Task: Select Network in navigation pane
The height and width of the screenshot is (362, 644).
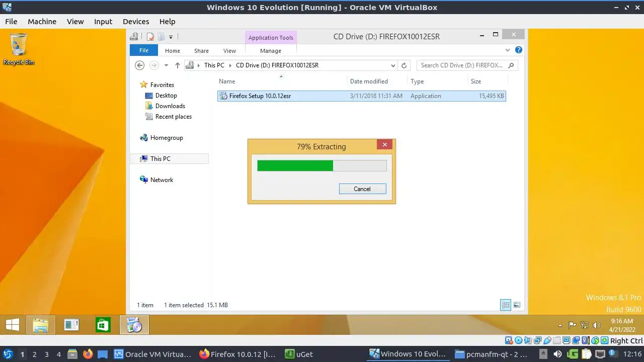Action: 156,180
